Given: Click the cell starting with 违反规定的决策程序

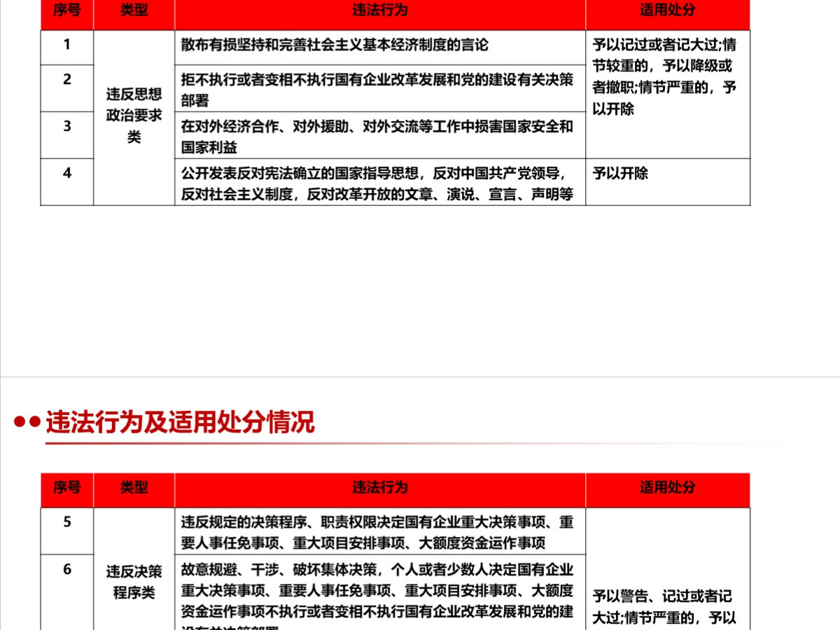Looking at the screenshot, I should pyautogui.click(x=380, y=531).
